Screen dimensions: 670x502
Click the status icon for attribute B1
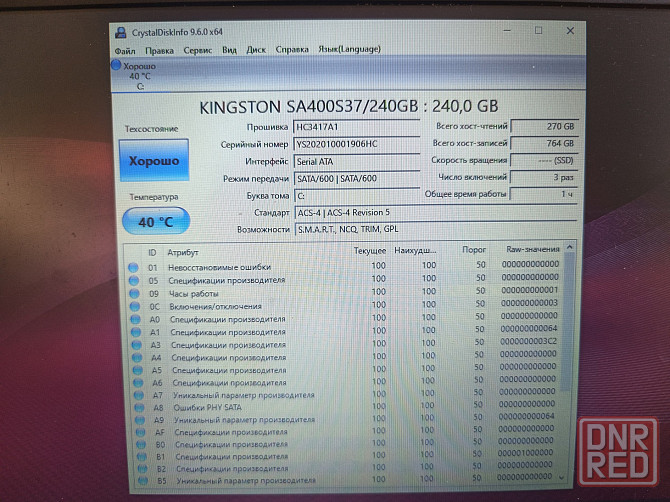click(141, 457)
